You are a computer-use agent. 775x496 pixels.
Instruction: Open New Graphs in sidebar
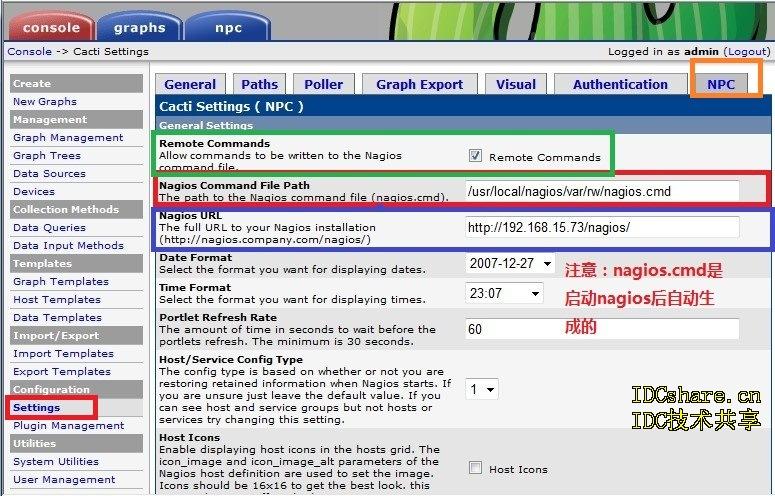pos(45,101)
